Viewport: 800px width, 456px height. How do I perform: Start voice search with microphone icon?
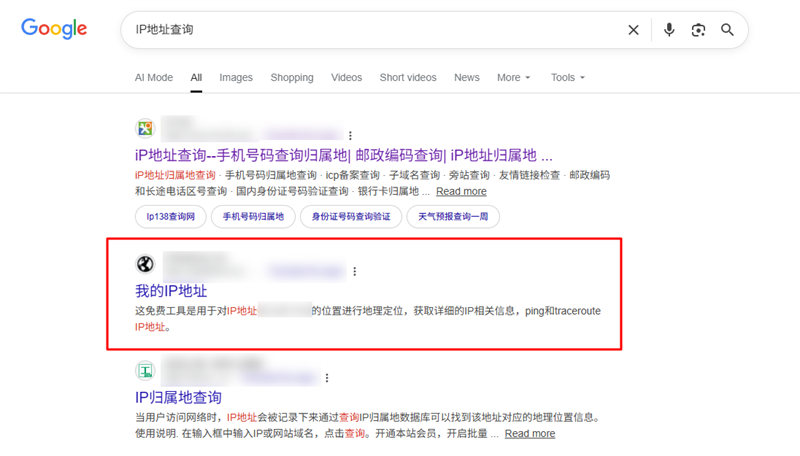tap(669, 30)
